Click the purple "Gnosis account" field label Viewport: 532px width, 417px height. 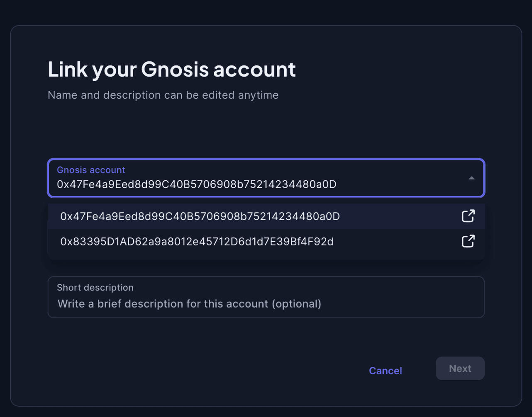[x=91, y=170]
